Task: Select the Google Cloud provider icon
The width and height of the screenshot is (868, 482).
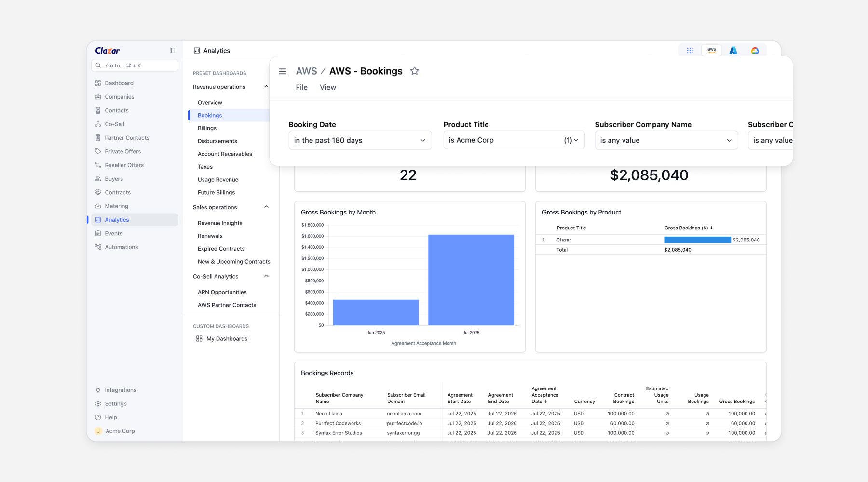Action: click(x=755, y=51)
